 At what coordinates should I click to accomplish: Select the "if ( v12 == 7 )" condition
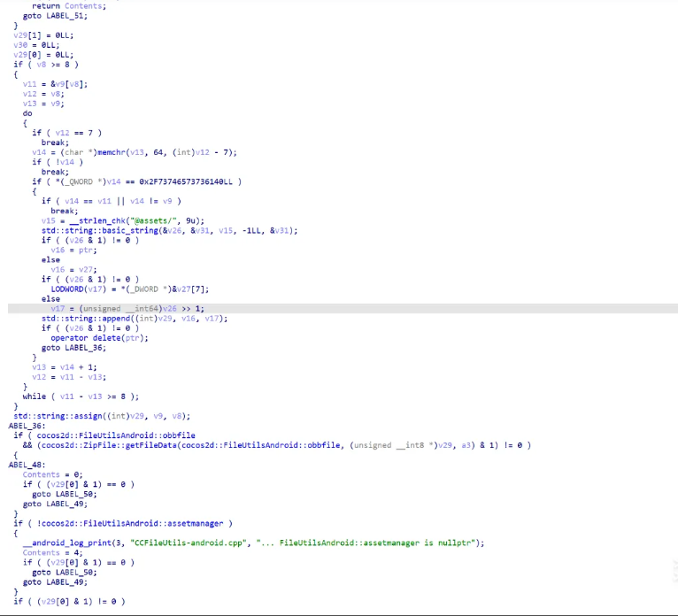[66, 133]
